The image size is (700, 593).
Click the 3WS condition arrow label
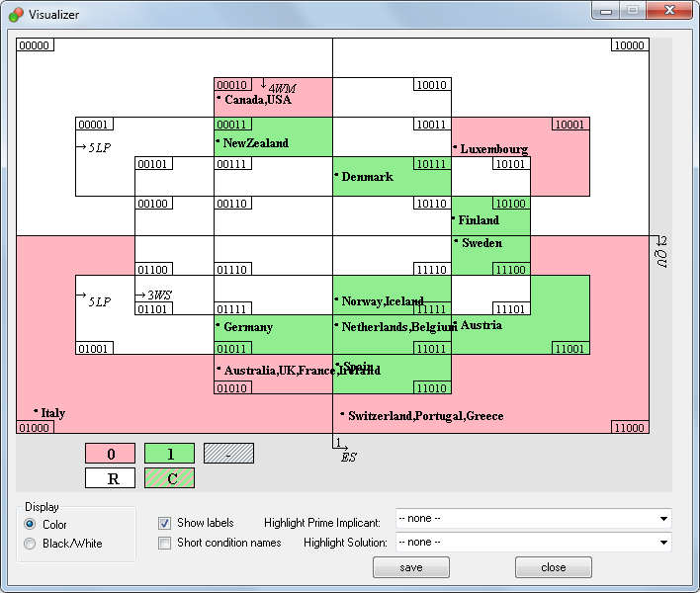coord(154,295)
